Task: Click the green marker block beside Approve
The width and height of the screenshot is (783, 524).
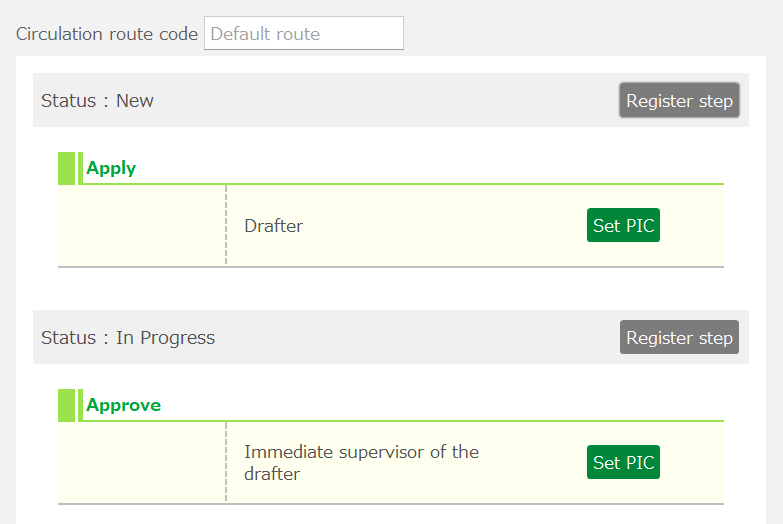Action: [66, 405]
